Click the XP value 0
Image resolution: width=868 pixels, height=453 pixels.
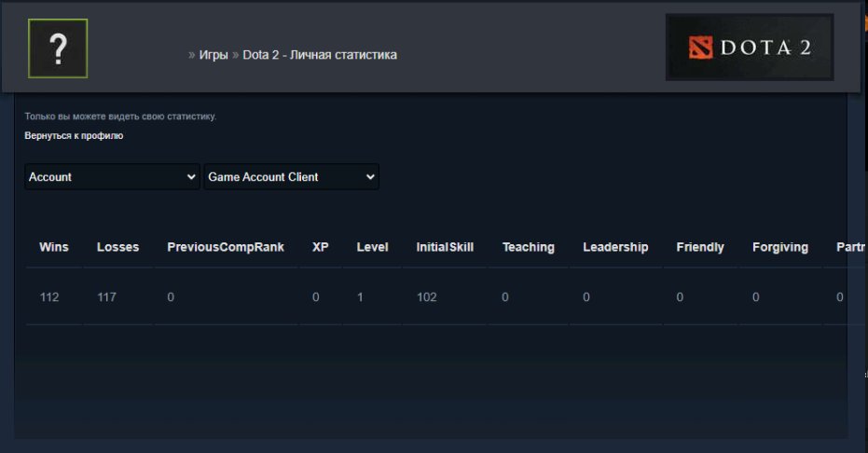315,297
